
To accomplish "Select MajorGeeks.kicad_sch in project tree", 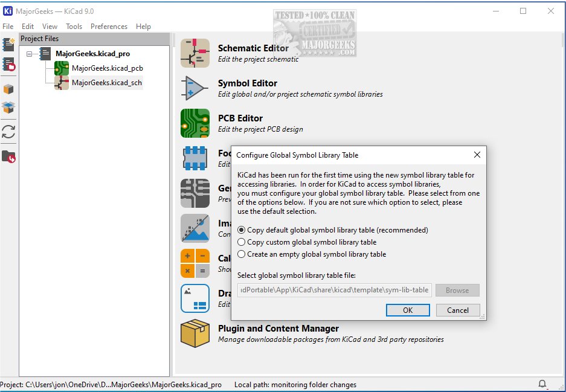I will pos(107,83).
